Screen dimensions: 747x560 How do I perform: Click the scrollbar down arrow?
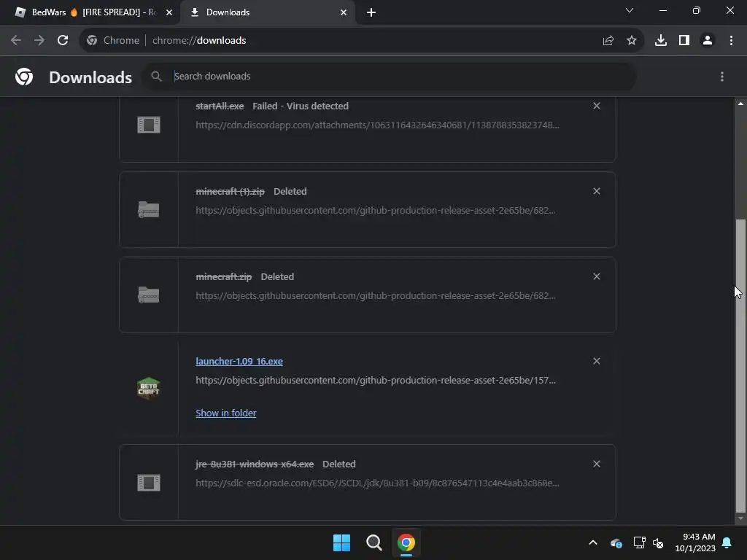coord(740,518)
